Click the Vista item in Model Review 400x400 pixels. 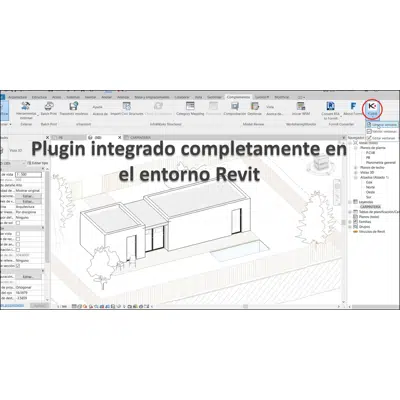pos(270,107)
